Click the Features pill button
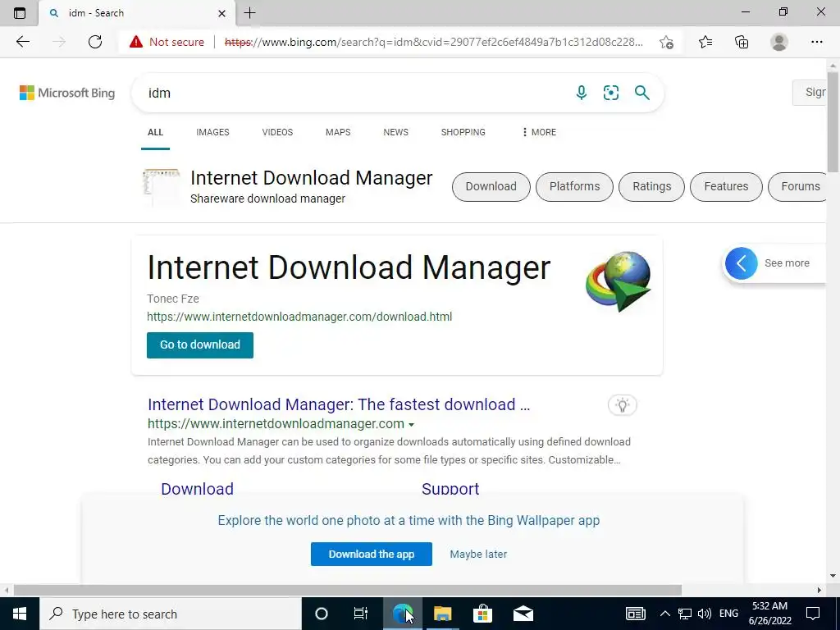Image resolution: width=840 pixels, height=630 pixels. [726, 186]
